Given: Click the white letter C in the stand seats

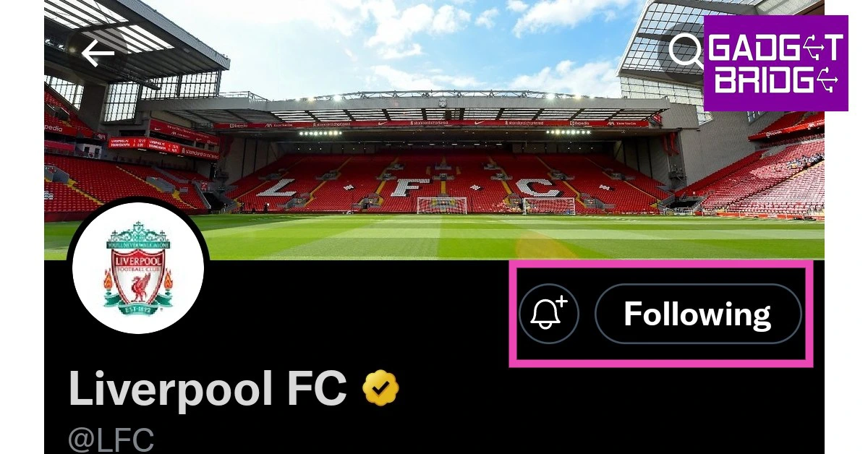Looking at the screenshot, I should pyautogui.click(x=537, y=187).
